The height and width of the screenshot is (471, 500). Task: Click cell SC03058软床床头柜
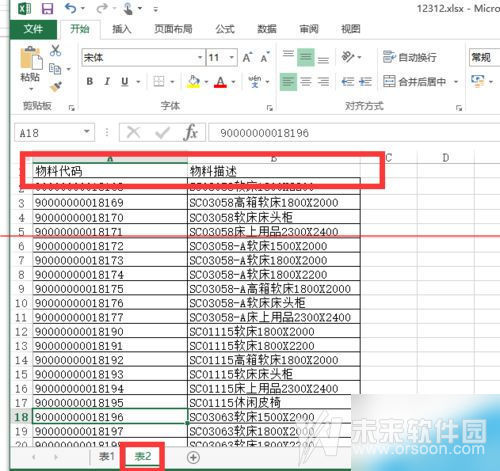point(274,217)
